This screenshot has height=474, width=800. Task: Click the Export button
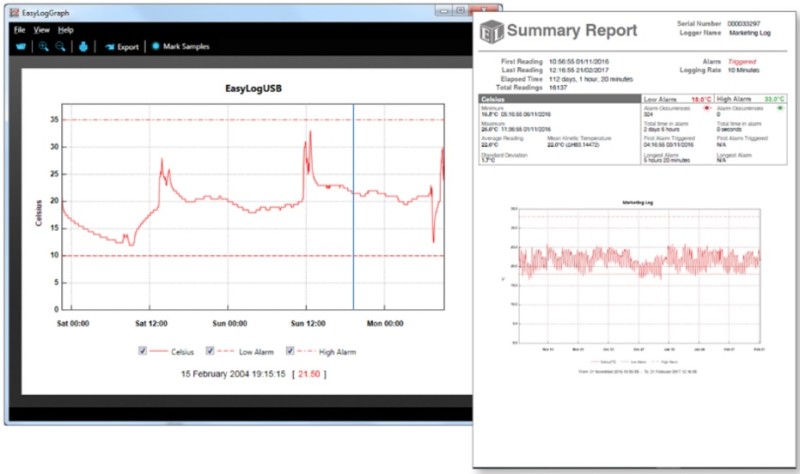[x=120, y=47]
